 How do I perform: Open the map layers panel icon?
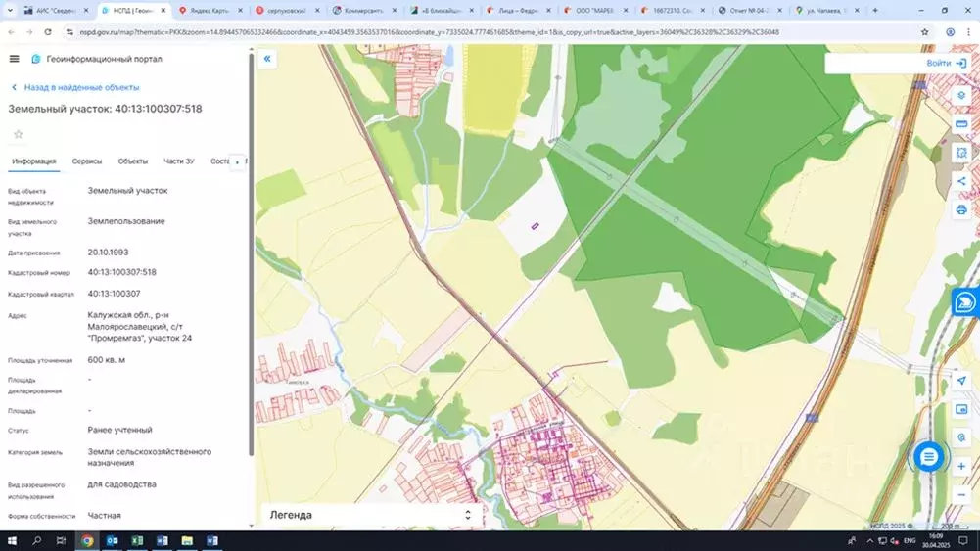[x=961, y=95]
